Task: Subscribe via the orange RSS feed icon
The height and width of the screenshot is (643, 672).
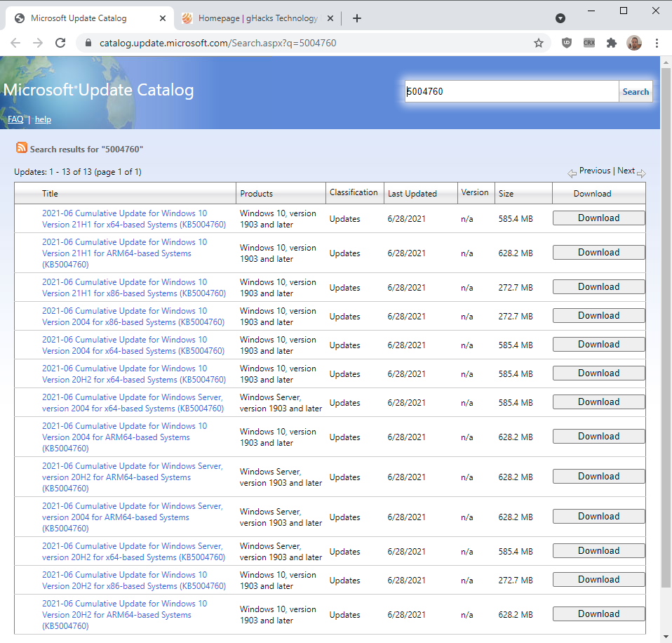Action: tap(22, 147)
